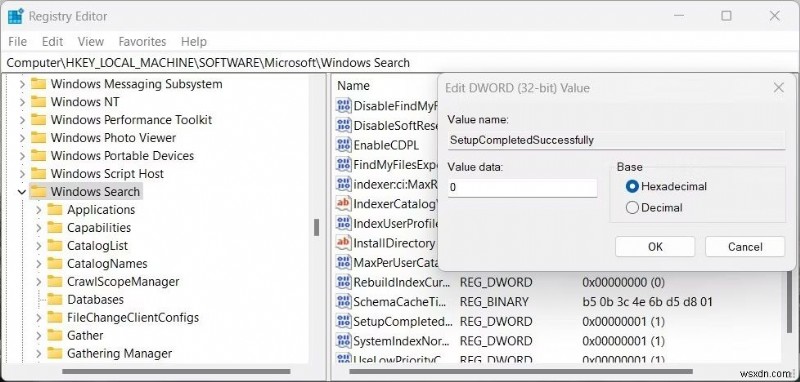Expand the Gather subkey
800x382 pixels.
[39, 336]
